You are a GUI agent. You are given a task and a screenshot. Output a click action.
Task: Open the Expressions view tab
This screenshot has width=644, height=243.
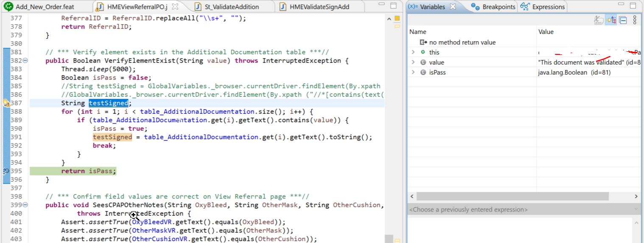click(x=543, y=7)
